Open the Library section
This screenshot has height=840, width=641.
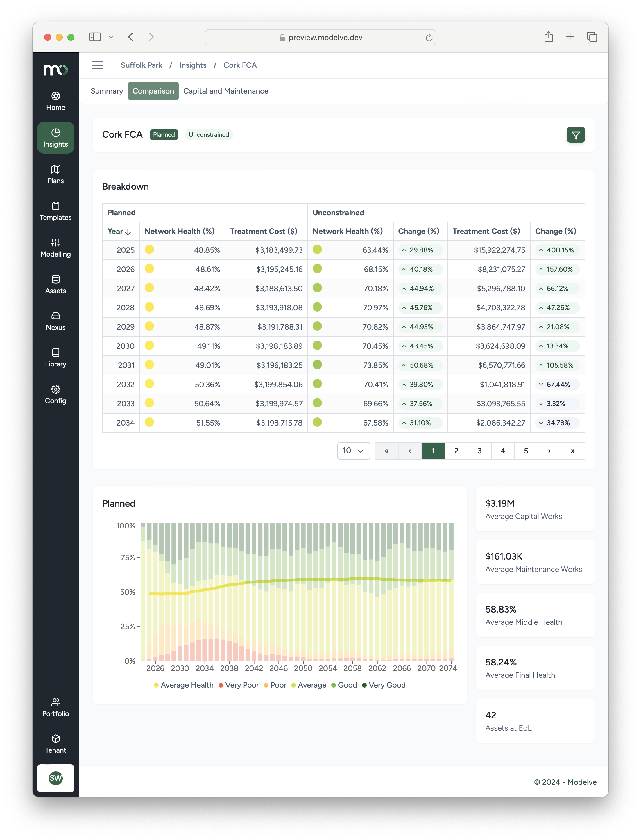[55, 357]
